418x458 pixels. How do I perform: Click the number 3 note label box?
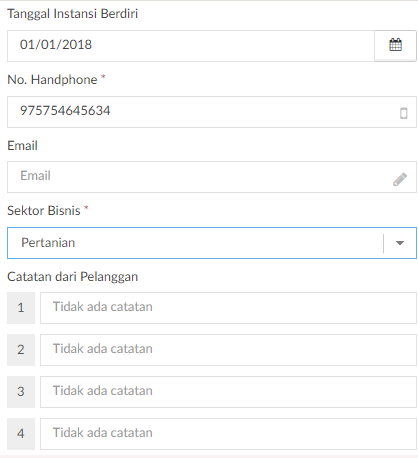tap(21, 392)
